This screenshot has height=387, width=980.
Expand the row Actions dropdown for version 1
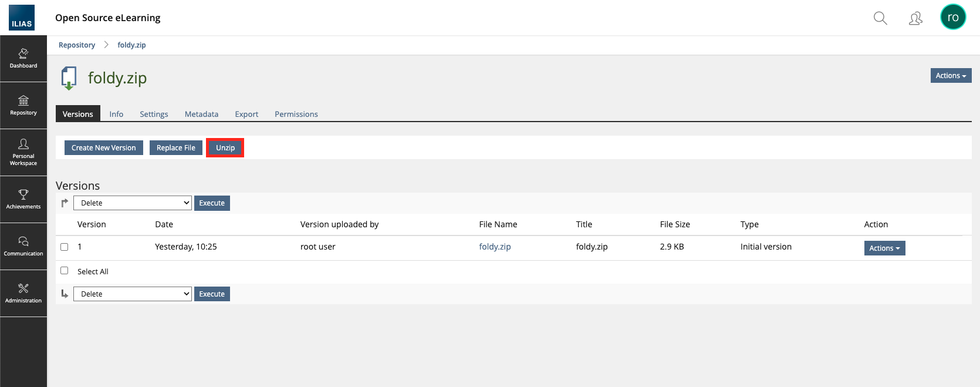884,248
